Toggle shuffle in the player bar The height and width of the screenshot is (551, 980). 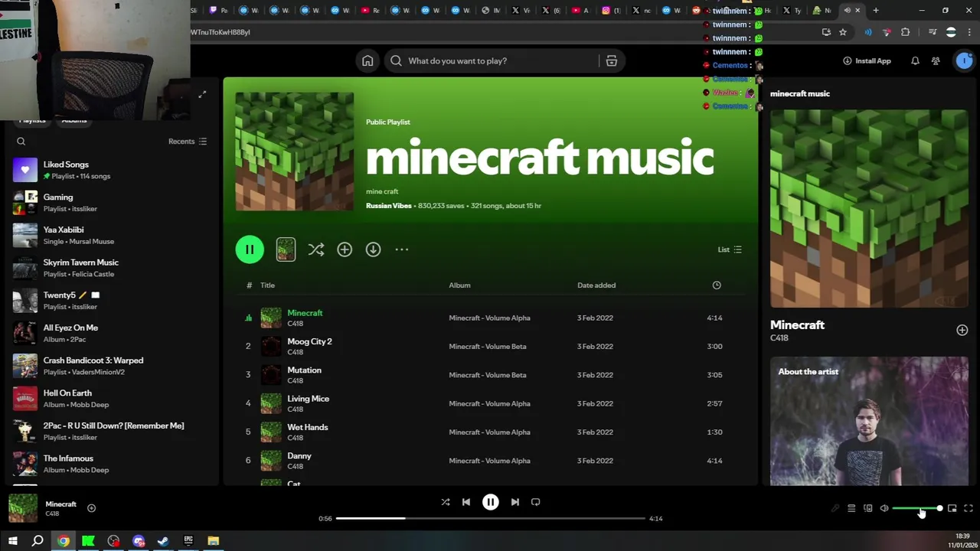pos(445,502)
